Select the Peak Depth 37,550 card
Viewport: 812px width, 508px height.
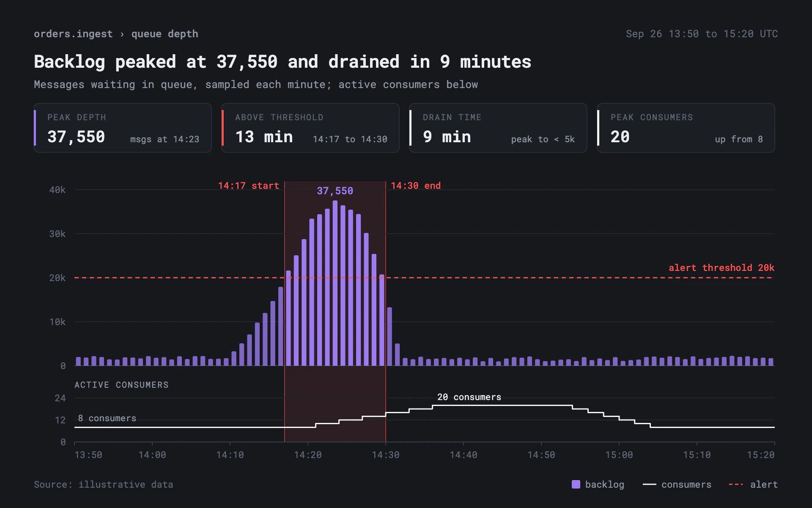pos(123,128)
